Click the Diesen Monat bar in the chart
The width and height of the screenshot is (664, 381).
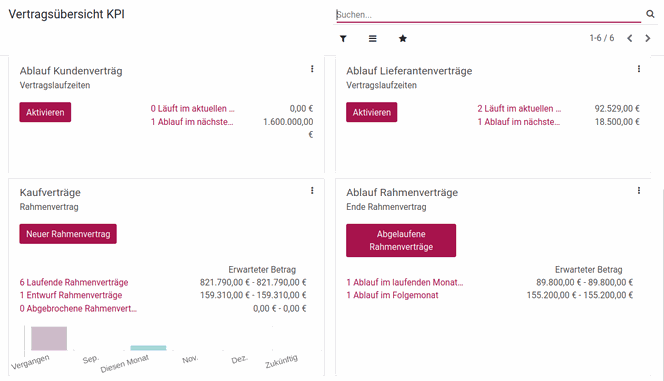click(148, 348)
